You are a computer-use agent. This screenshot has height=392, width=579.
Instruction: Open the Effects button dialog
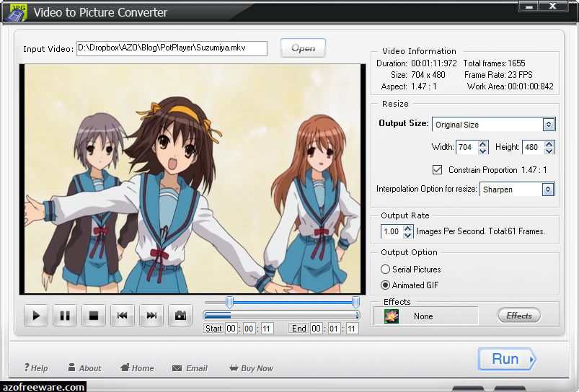pyautogui.click(x=519, y=316)
